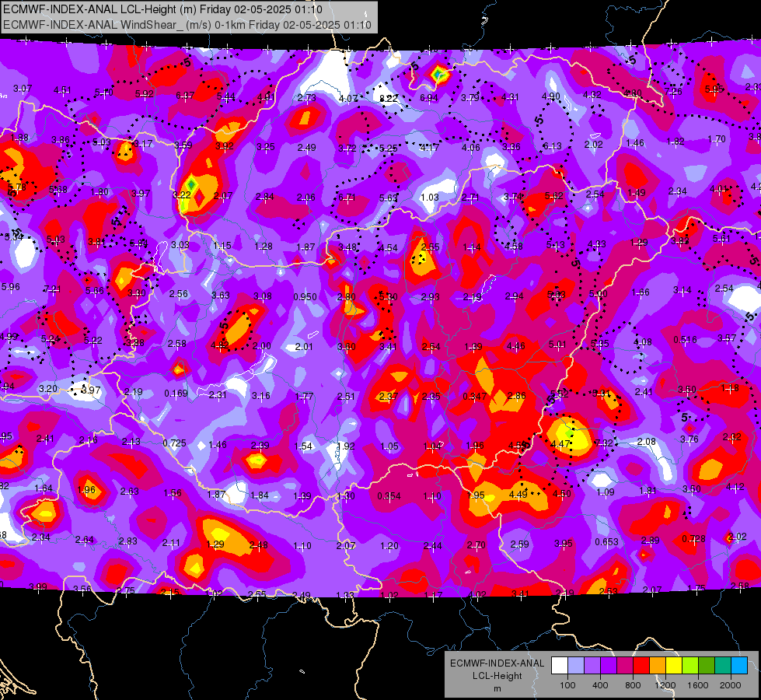Click the red legend swatch
Screen dimensions: 761x700
point(641,666)
